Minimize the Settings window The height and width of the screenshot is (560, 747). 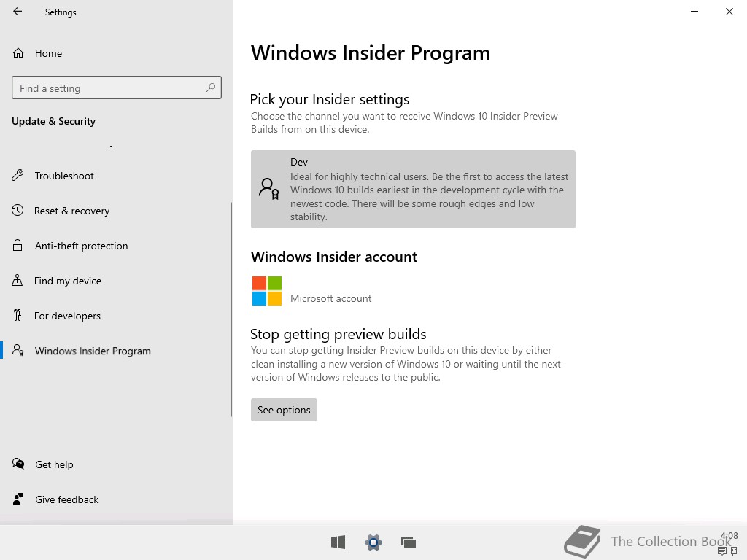tap(694, 12)
